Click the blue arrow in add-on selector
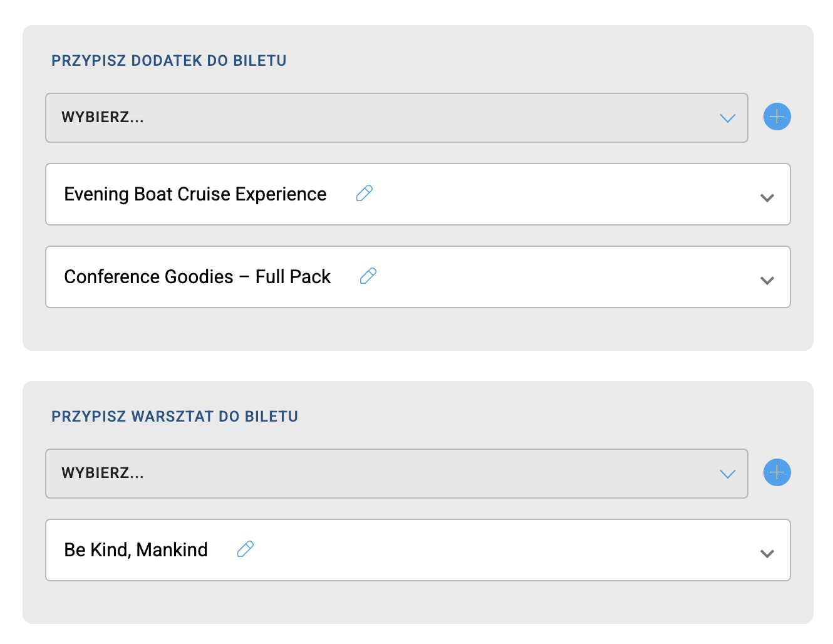Viewport: 833px width, 644px height. point(727,118)
